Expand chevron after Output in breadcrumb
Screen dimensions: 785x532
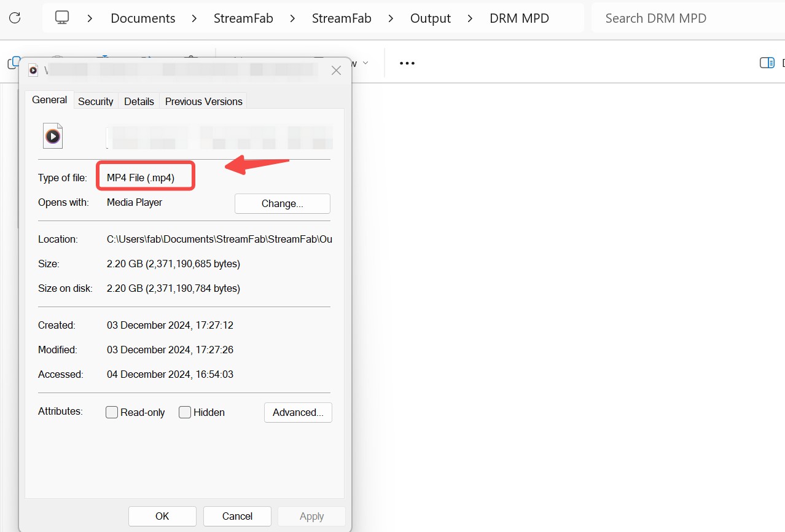pyautogui.click(x=471, y=18)
